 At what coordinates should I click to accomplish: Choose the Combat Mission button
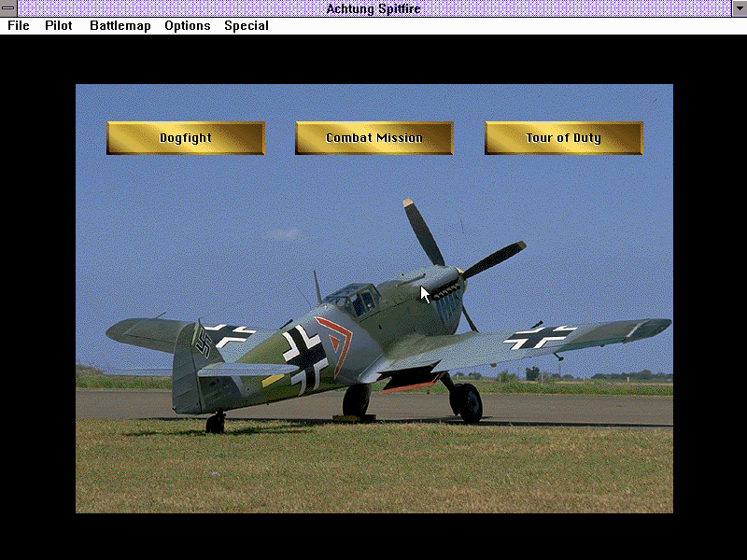click(x=374, y=138)
